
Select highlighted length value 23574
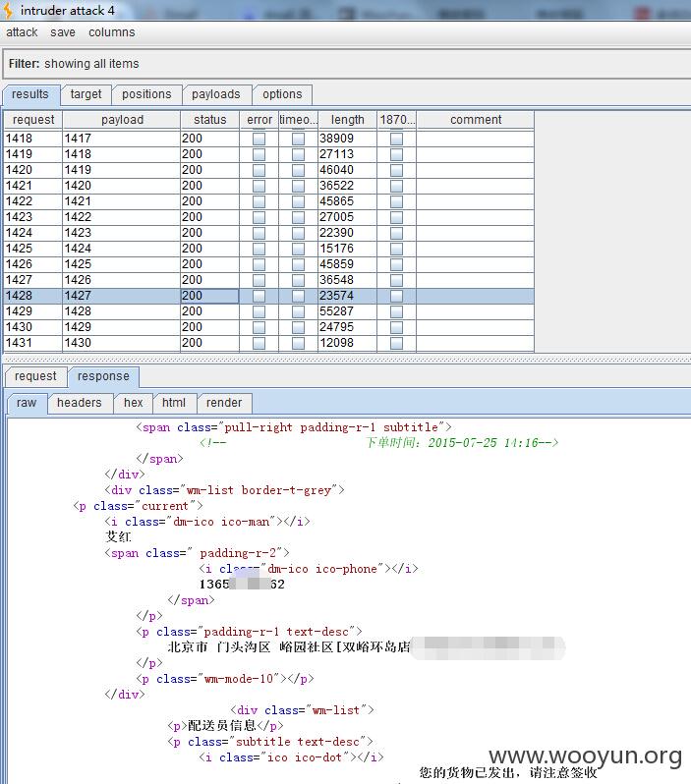(347, 296)
